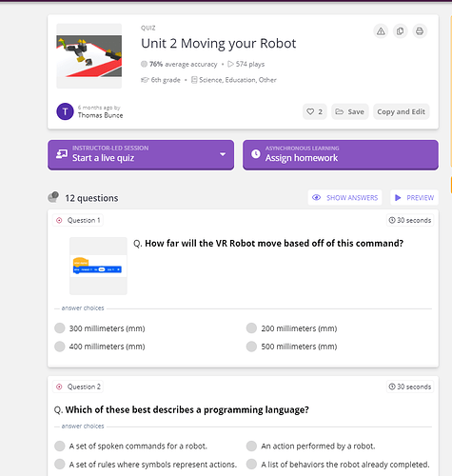Click the report issue warning icon
Screen dimensions: 452x476
tap(381, 31)
